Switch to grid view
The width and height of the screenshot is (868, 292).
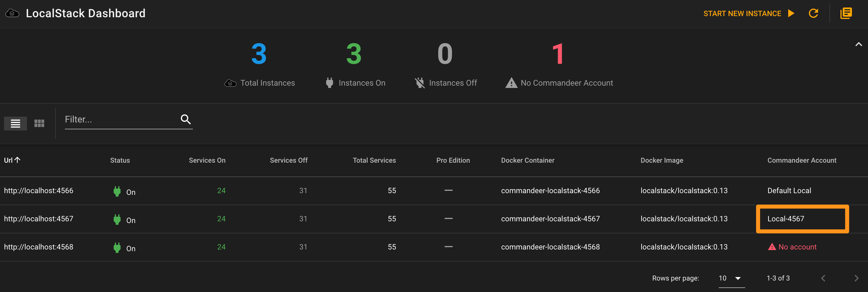click(39, 124)
